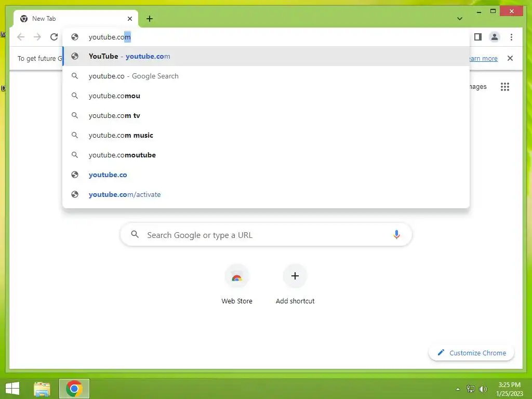Image resolution: width=532 pixels, height=399 pixels.
Task: Open the Windows Start button
Action: (x=12, y=389)
